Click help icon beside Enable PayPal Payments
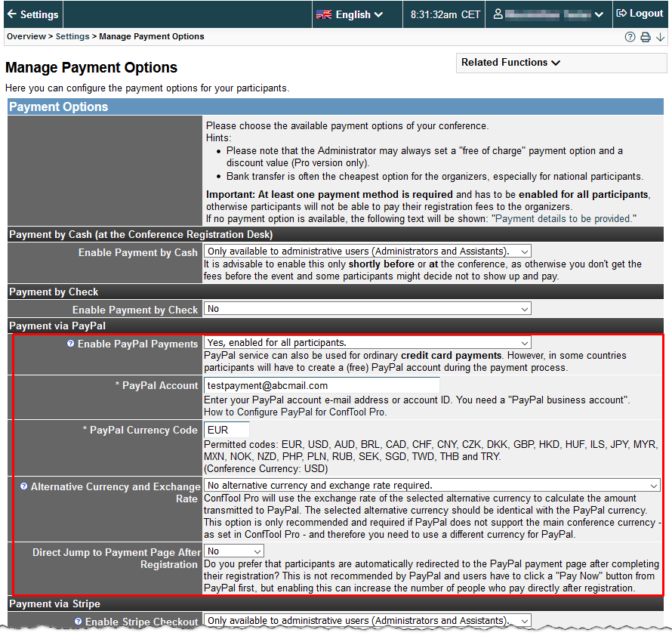Viewport: 672px width, 639px height. [71, 344]
